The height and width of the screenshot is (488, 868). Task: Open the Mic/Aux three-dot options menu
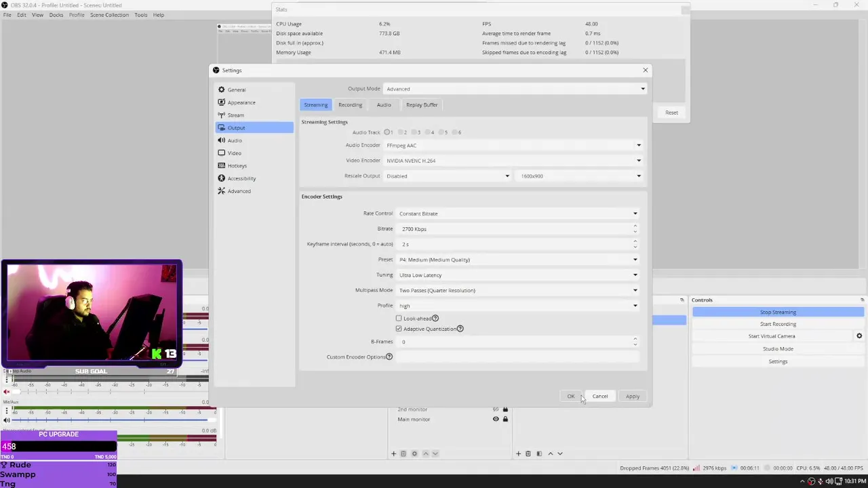7,411
